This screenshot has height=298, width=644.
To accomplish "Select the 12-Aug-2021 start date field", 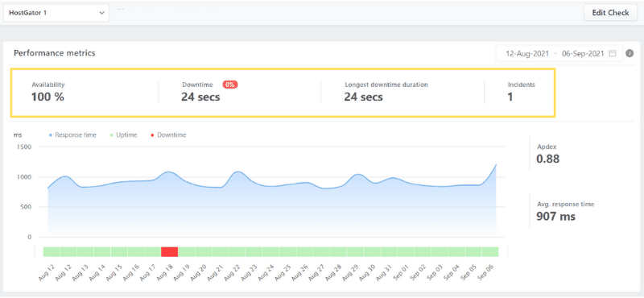I will pos(527,53).
